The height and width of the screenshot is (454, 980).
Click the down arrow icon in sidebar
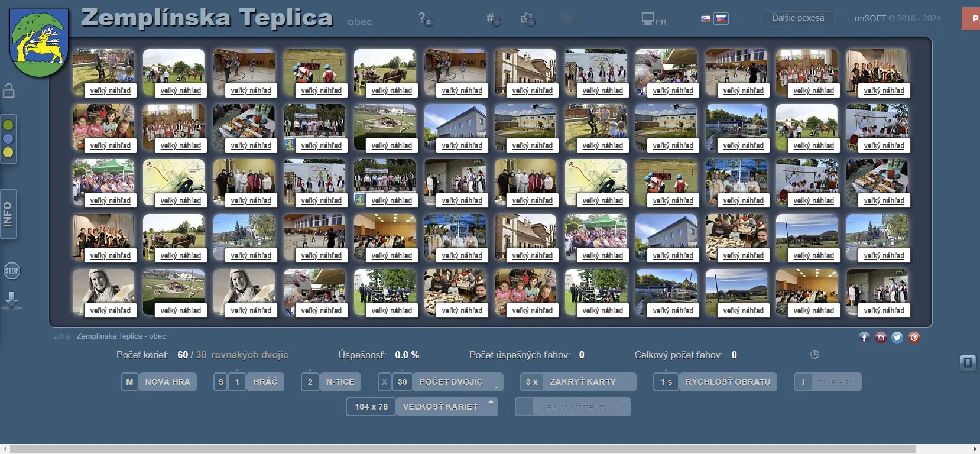pyautogui.click(x=12, y=300)
